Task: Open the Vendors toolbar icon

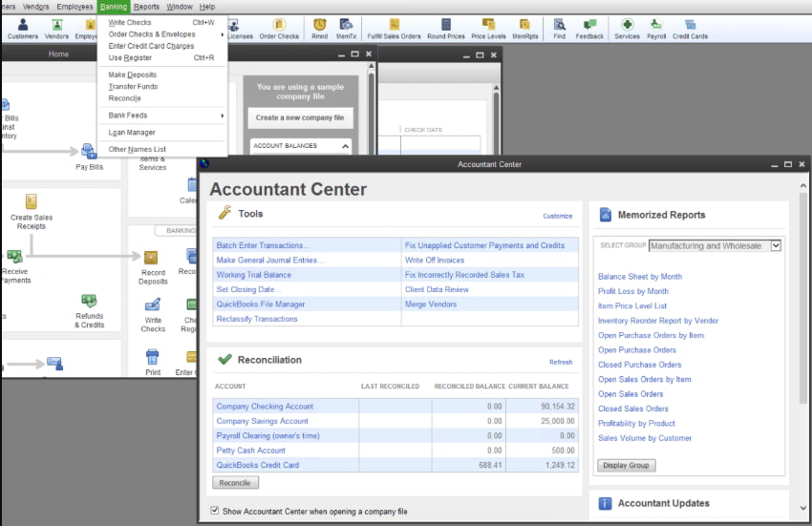Action: (56, 29)
